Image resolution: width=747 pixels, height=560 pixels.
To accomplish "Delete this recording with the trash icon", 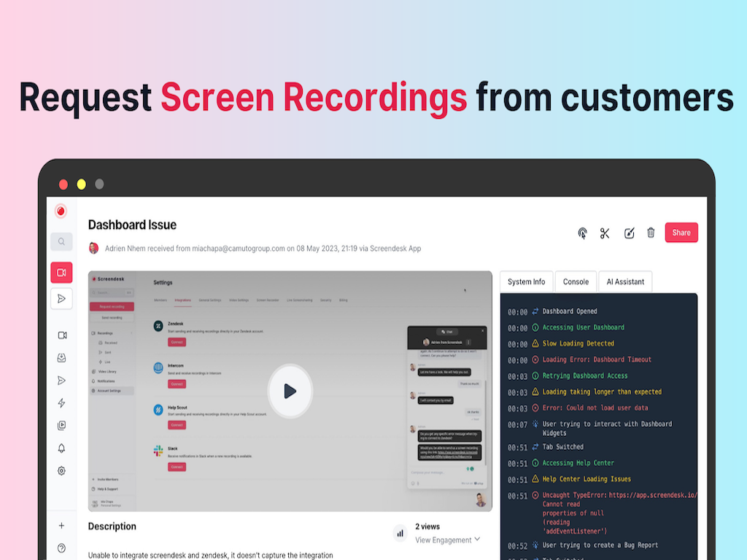I will 651,232.
